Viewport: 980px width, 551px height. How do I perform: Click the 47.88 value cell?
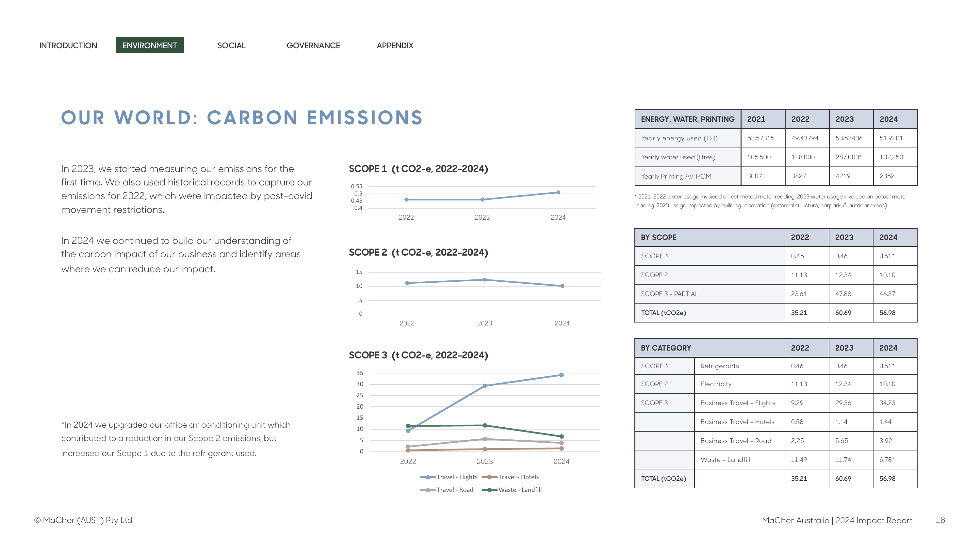[x=851, y=294]
